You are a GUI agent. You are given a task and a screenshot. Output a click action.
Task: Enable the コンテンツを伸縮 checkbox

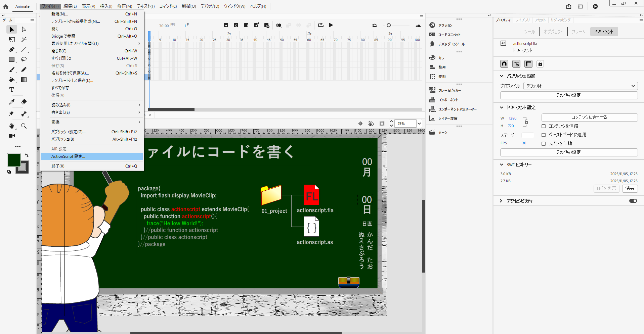(x=544, y=126)
